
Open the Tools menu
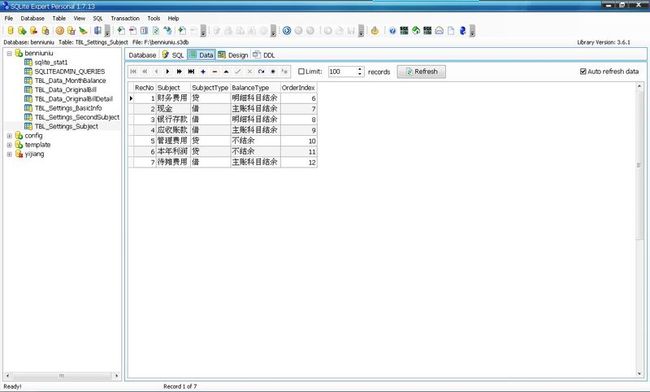point(153,18)
